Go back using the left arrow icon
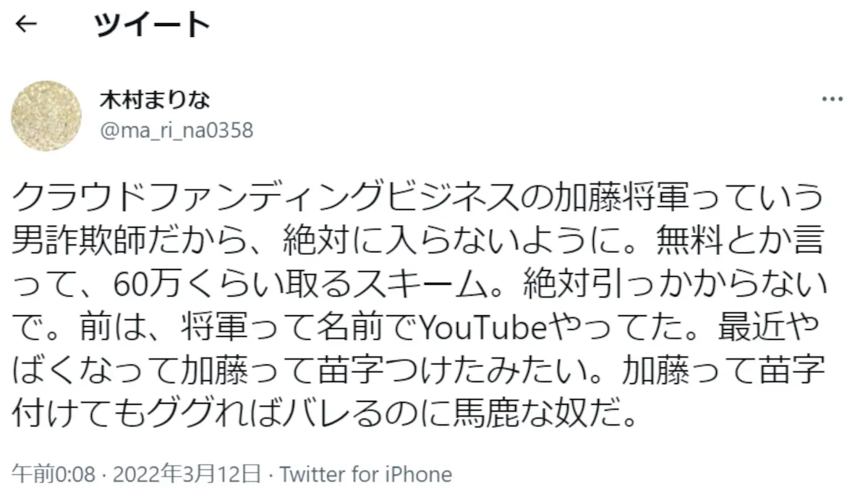The height and width of the screenshot is (488, 868). 26,25
